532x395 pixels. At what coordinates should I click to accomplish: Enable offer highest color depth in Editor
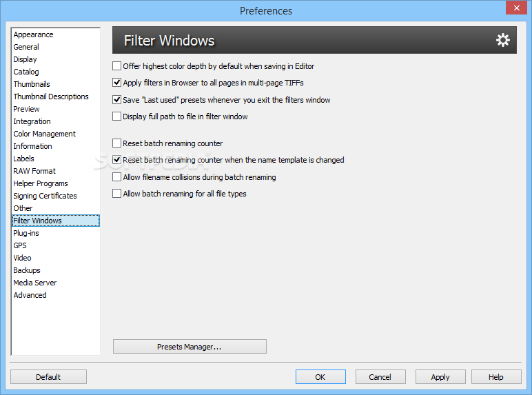tap(116, 66)
